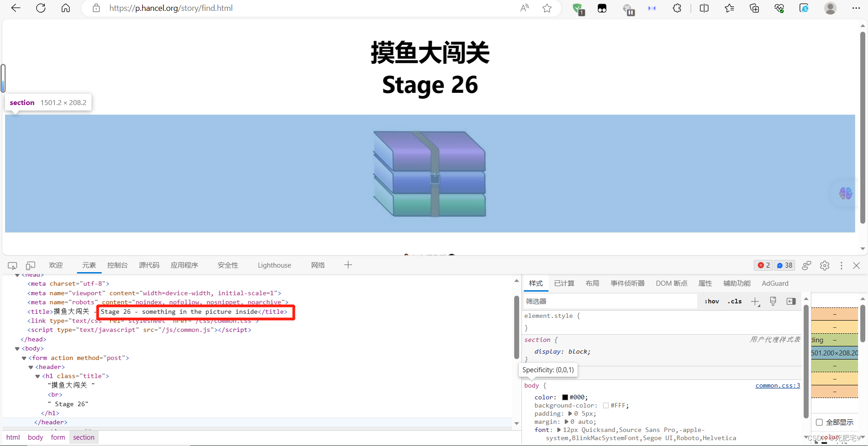The image size is (868, 446).
Task: Toggle the computed styles sidebar
Action: 791,302
